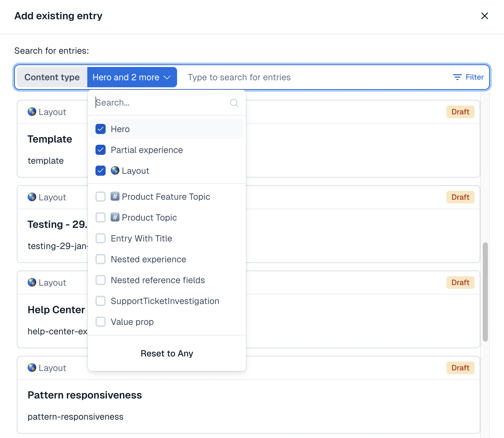This screenshot has height=438, width=504.
Task: Click the globe icon on Template entry card
Action: (x=32, y=112)
